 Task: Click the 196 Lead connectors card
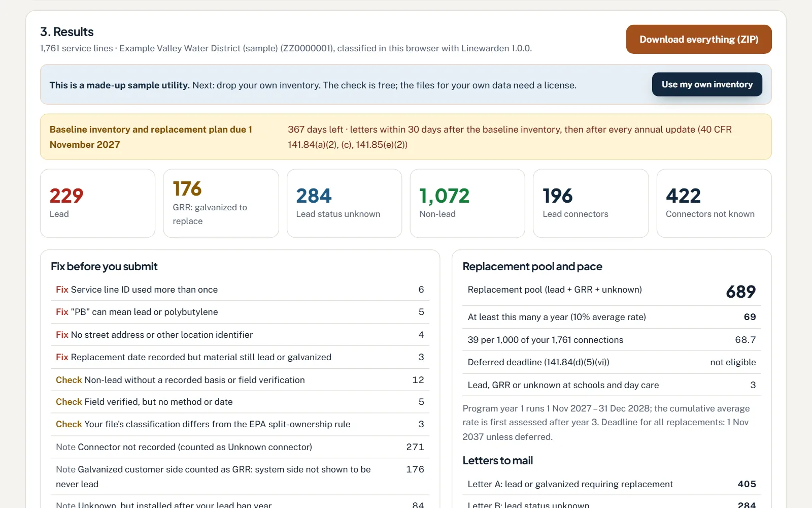coord(591,203)
